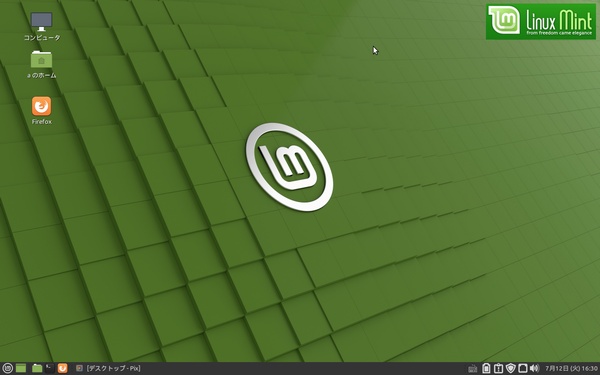Select the Firefox desktop shortcut
Image resolution: width=600 pixels, height=375 pixels.
point(41,111)
